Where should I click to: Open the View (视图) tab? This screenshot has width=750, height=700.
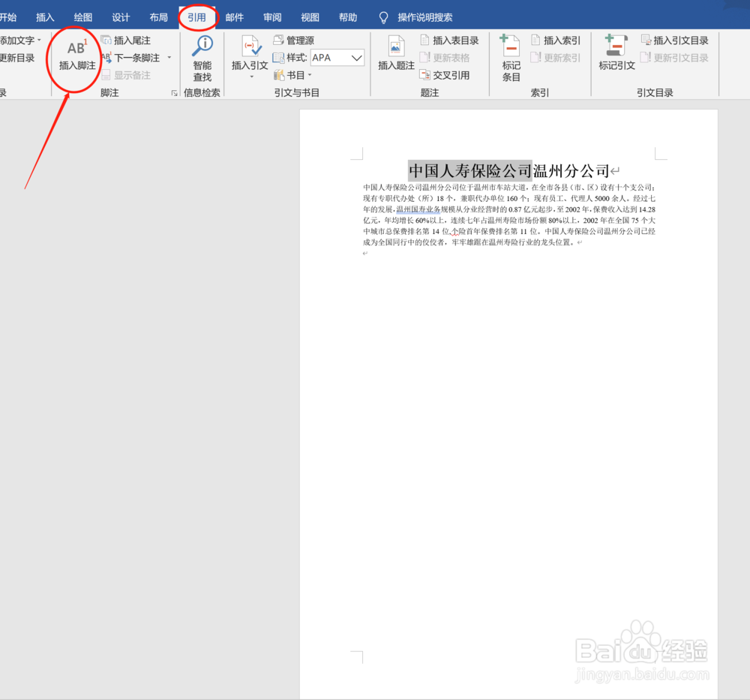(310, 17)
